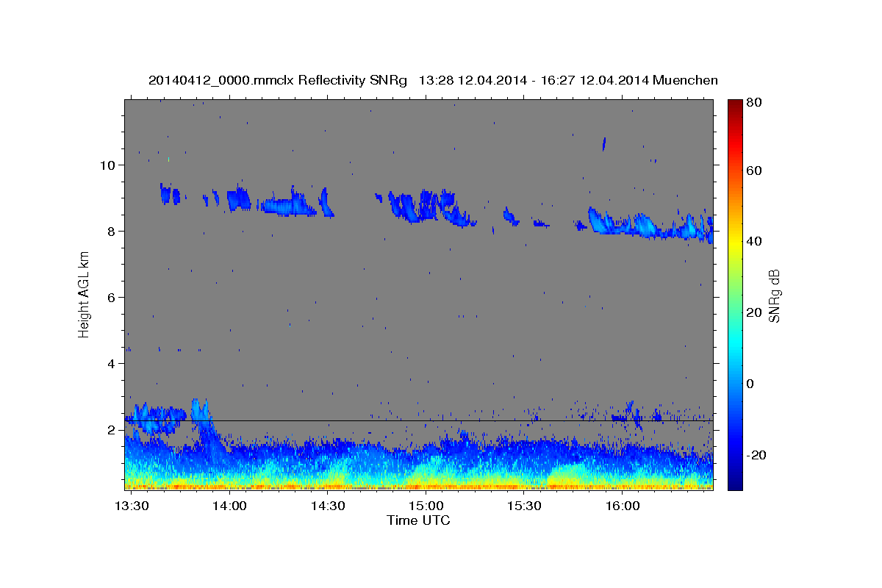Click the colorbar value 0
The width and height of the screenshot is (882, 588).
click(x=750, y=384)
